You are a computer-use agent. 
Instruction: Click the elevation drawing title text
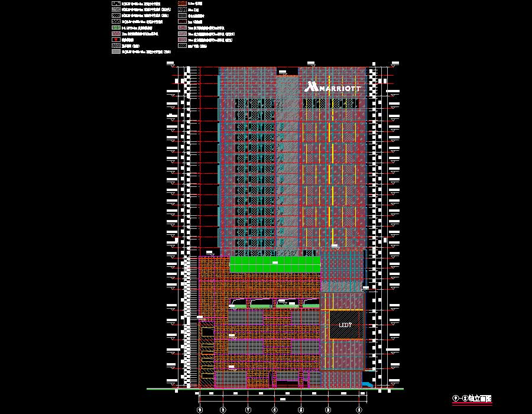point(472,399)
